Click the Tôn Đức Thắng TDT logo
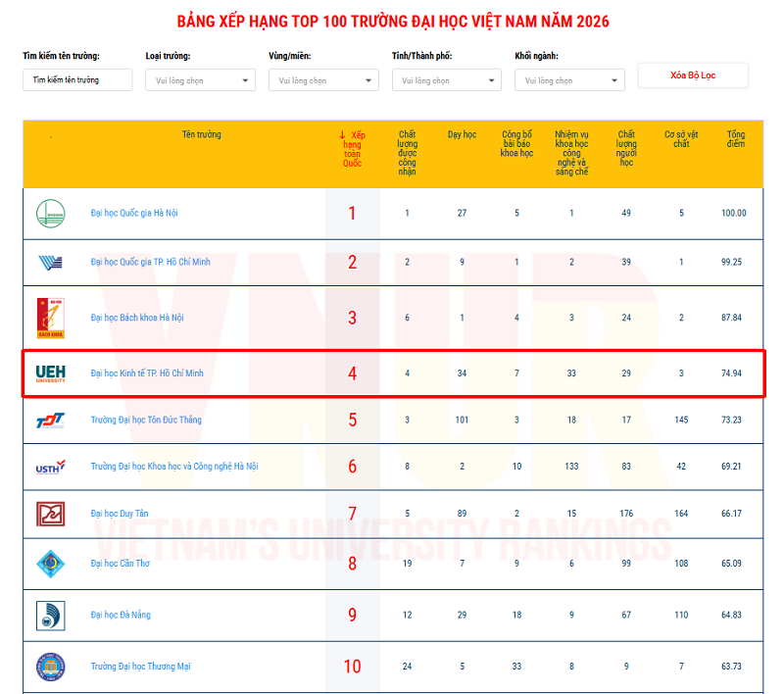Image resolution: width=784 pixels, height=694 pixels. point(50,421)
